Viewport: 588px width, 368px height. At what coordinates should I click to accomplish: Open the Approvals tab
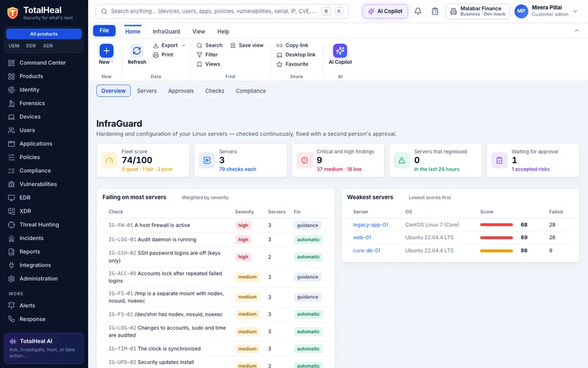tap(181, 91)
